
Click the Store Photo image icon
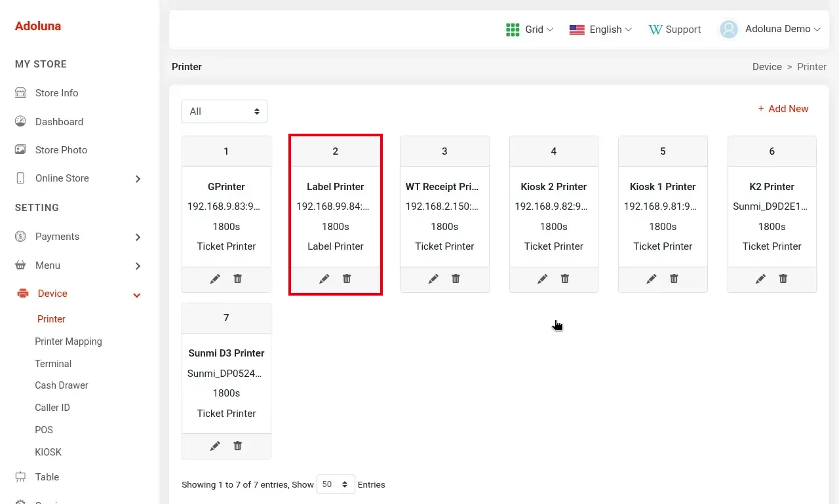20,149
